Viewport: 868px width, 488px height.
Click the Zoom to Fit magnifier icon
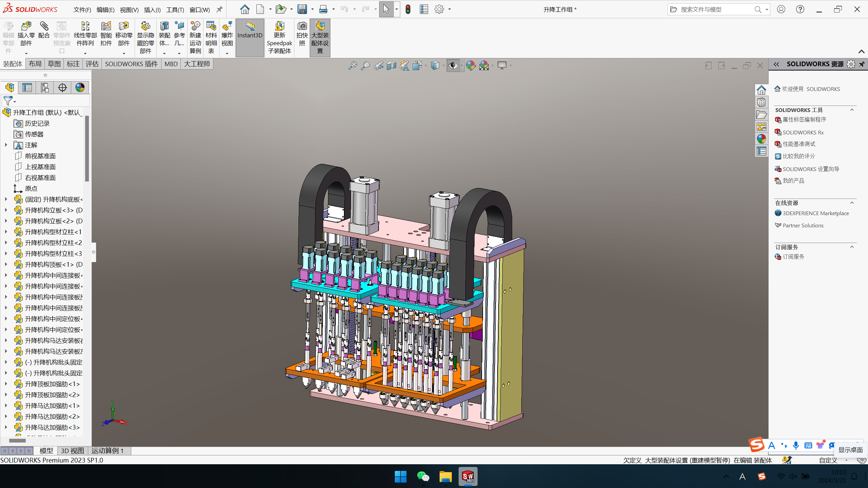[352, 65]
